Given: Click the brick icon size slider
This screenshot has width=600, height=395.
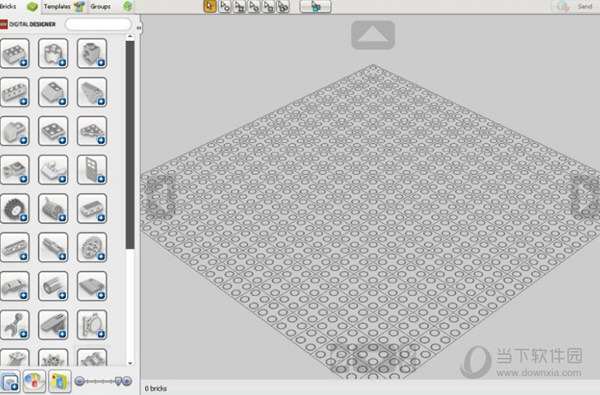Looking at the screenshot, I should tap(103, 381).
